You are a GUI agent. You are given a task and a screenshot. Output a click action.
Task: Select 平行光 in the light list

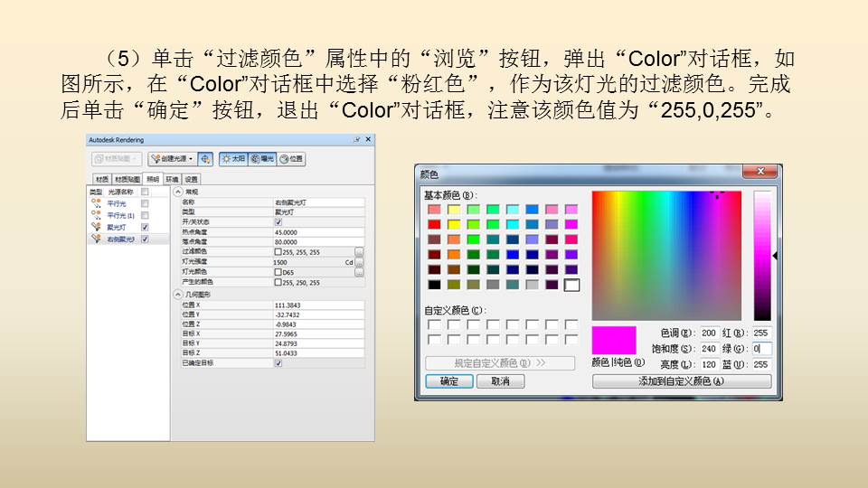(117, 203)
